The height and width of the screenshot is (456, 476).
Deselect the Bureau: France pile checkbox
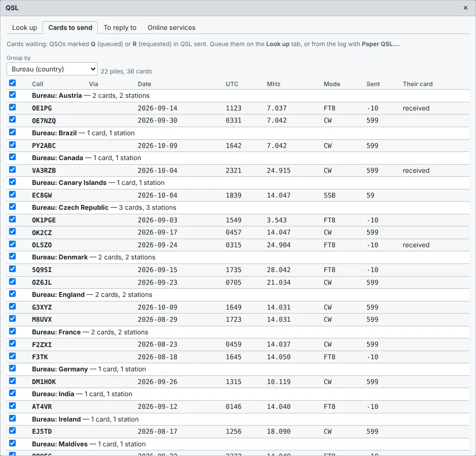point(13,331)
